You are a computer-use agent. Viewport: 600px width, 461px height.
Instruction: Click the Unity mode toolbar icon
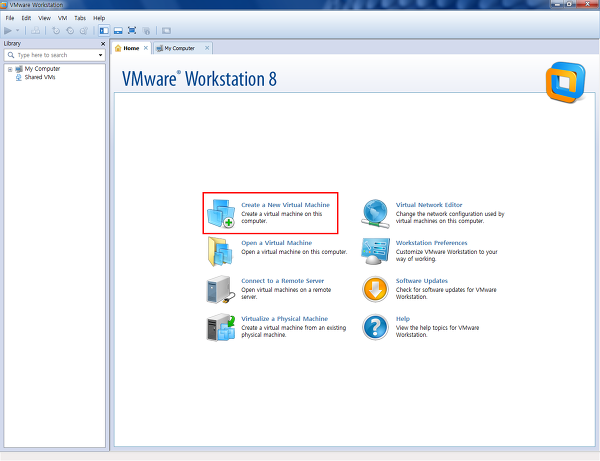point(146,31)
